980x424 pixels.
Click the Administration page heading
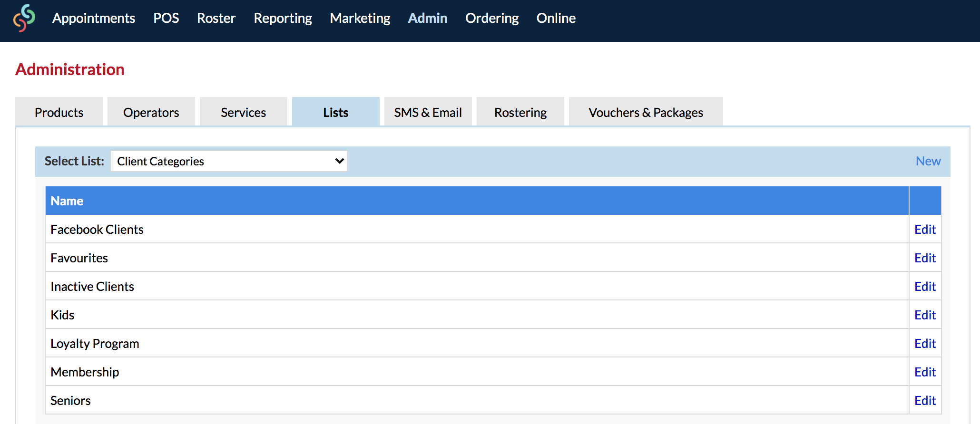(x=70, y=69)
